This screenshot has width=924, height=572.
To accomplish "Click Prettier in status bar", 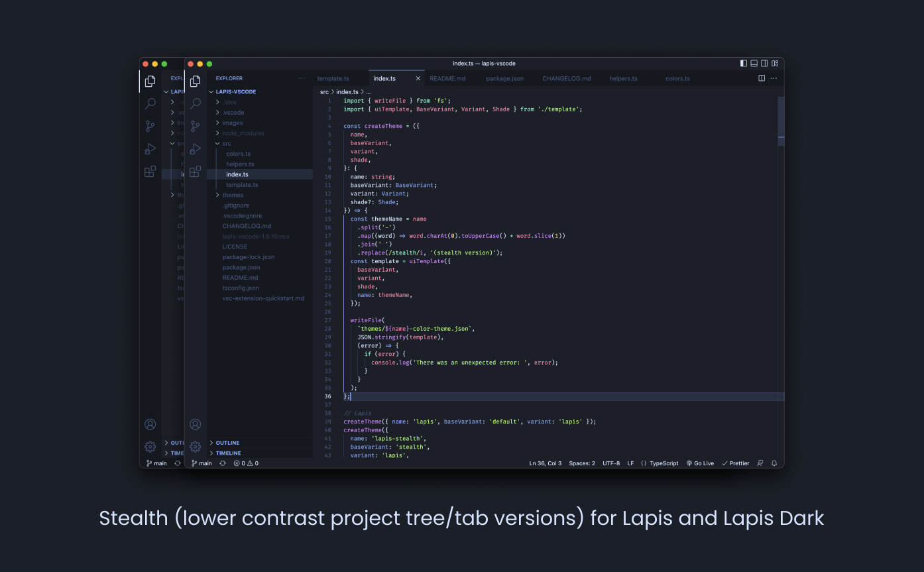I will pyautogui.click(x=735, y=463).
